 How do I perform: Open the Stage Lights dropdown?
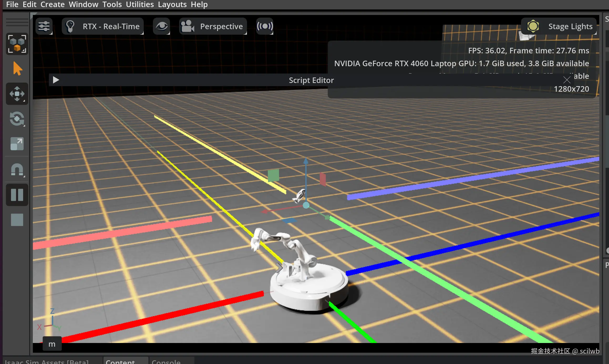point(560,26)
